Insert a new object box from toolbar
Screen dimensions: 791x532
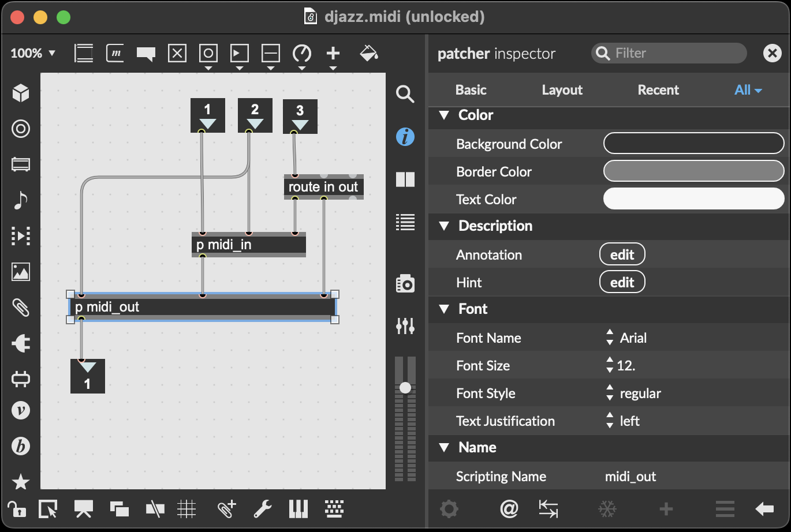pos(84,54)
